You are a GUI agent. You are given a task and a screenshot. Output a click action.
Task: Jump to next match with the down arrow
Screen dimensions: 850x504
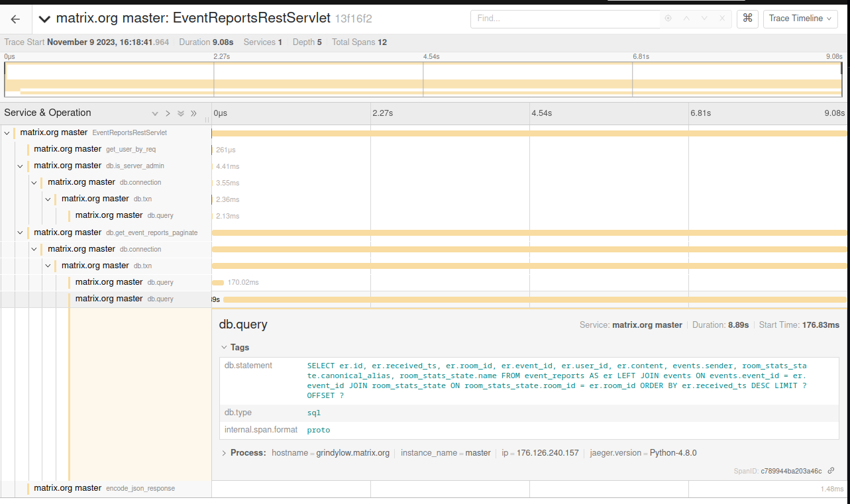click(704, 19)
